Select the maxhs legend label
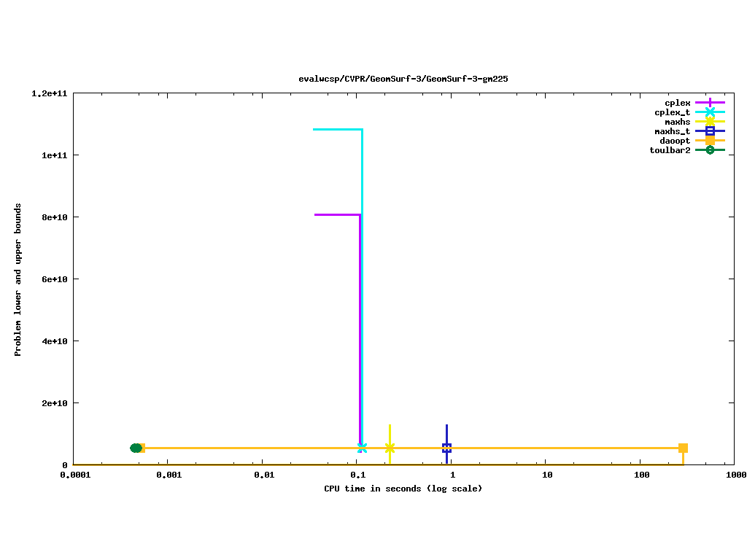The image size is (747, 560). tap(677, 122)
